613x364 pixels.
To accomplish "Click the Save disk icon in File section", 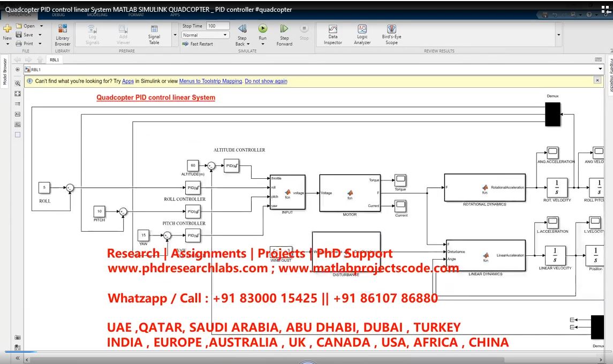I will [18, 35].
